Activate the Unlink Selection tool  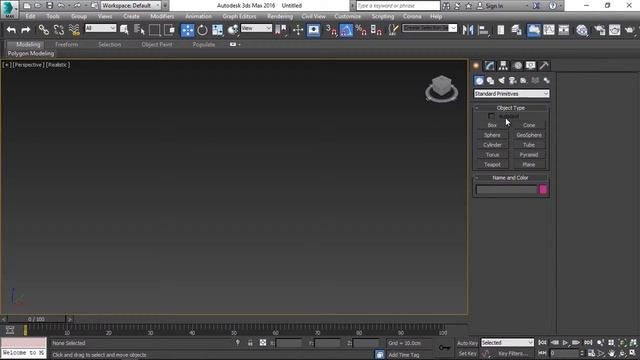click(x=59, y=30)
